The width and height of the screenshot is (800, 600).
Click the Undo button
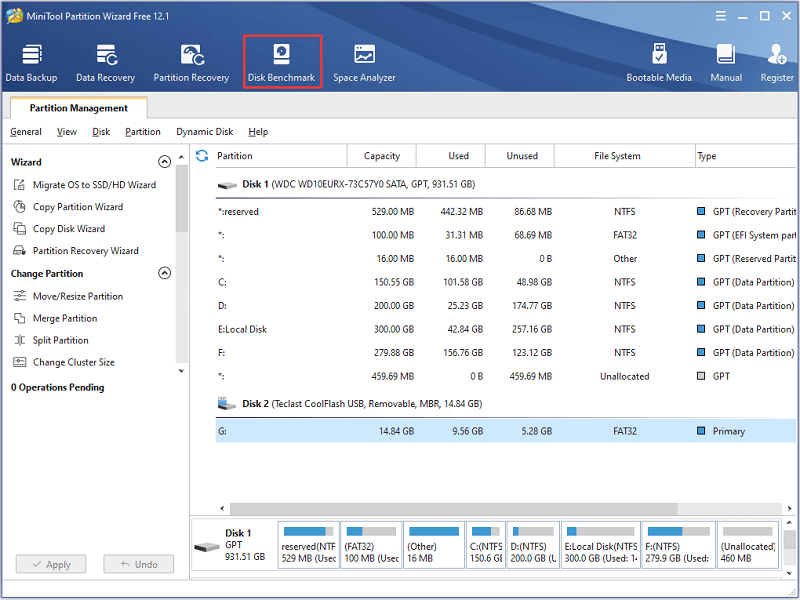point(139,564)
